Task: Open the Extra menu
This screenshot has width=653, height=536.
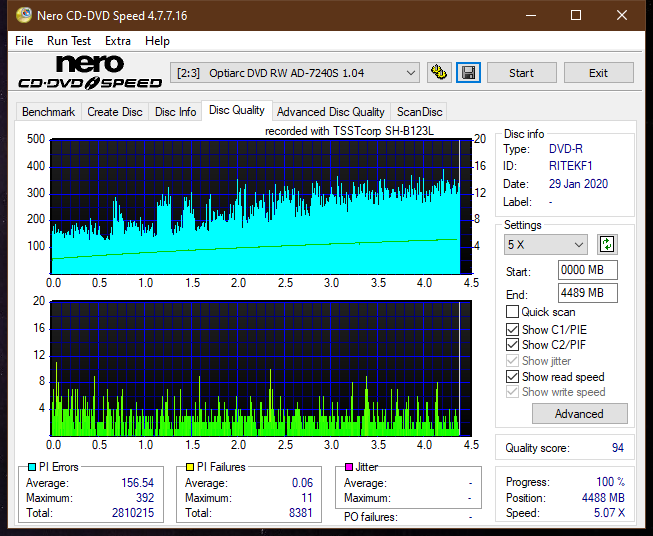Action: click(x=118, y=41)
